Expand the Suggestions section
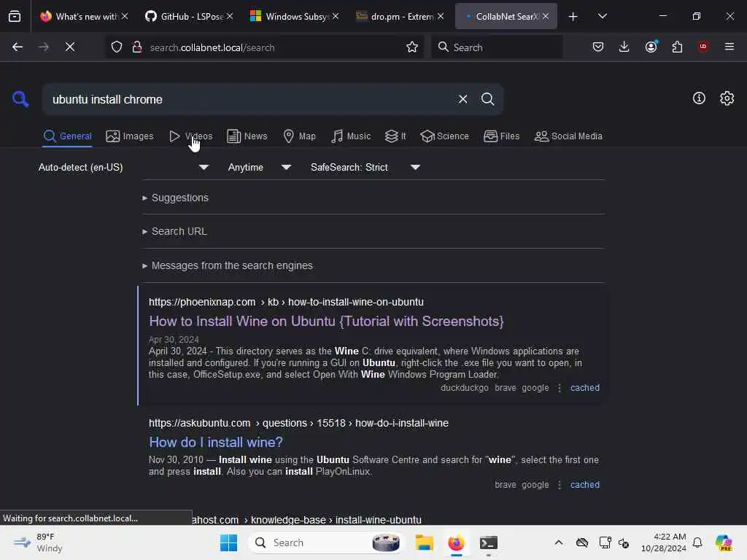Screen dimensions: 747x560 pyautogui.click(x=175, y=198)
